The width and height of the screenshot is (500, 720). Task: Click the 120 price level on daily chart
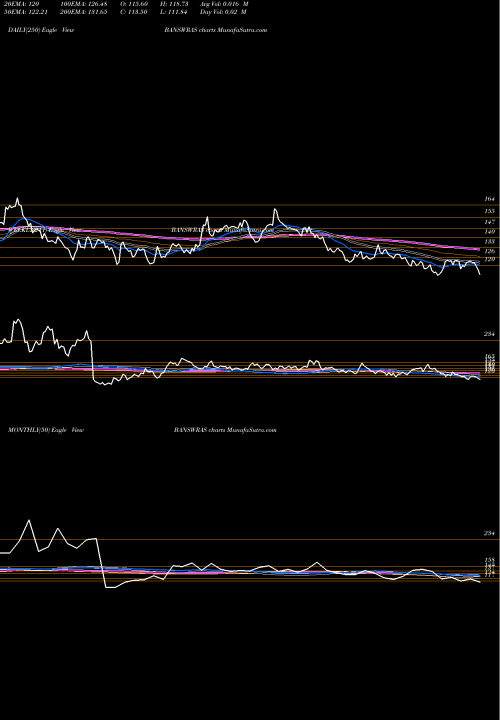click(489, 259)
